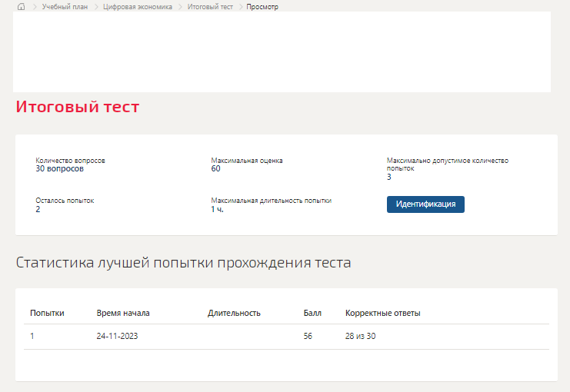Go to Учебный план breadcrumb
Screen dimensions: 570x392
65,7
